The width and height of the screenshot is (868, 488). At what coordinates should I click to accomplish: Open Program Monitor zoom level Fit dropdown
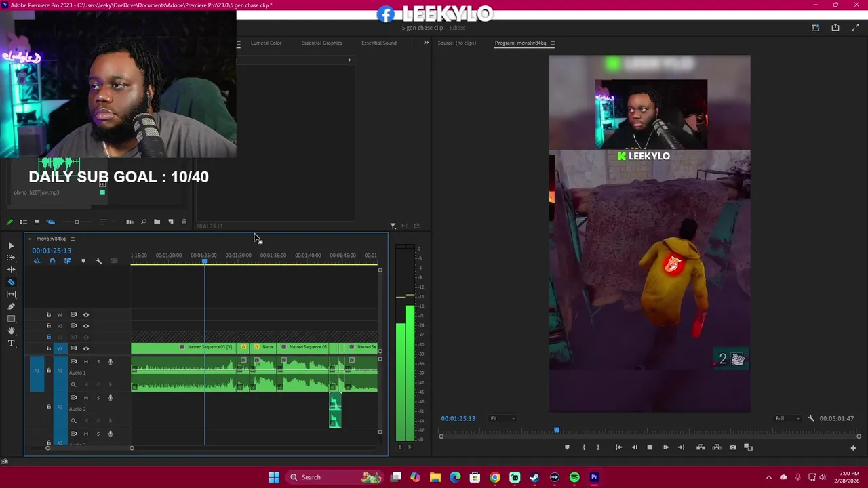coord(502,418)
